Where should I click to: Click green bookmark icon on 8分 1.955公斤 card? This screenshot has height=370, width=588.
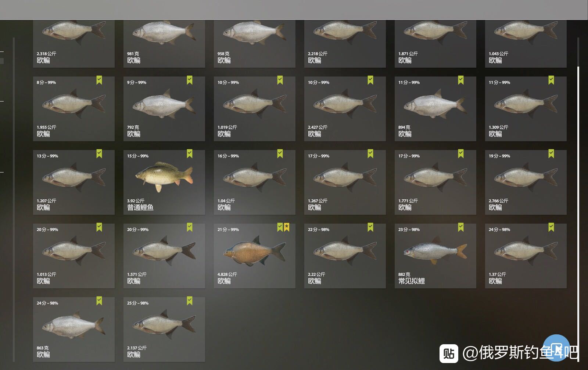[99, 80]
